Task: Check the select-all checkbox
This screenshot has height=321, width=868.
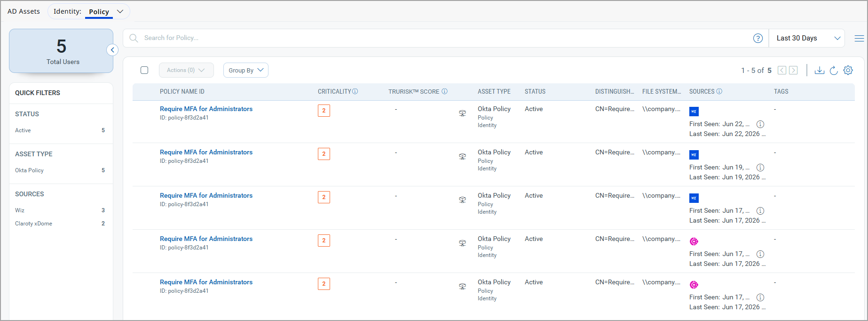Action: (x=144, y=70)
